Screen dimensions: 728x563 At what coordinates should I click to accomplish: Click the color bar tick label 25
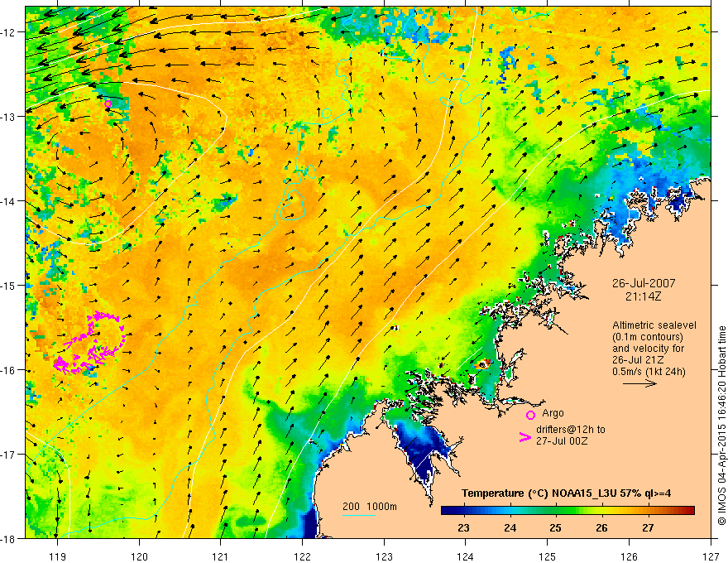(x=556, y=527)
